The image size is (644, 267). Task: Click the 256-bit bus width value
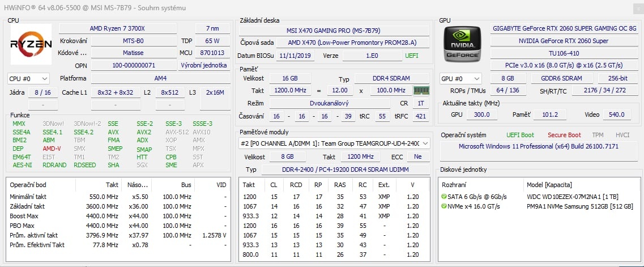(x=618, y=78)
